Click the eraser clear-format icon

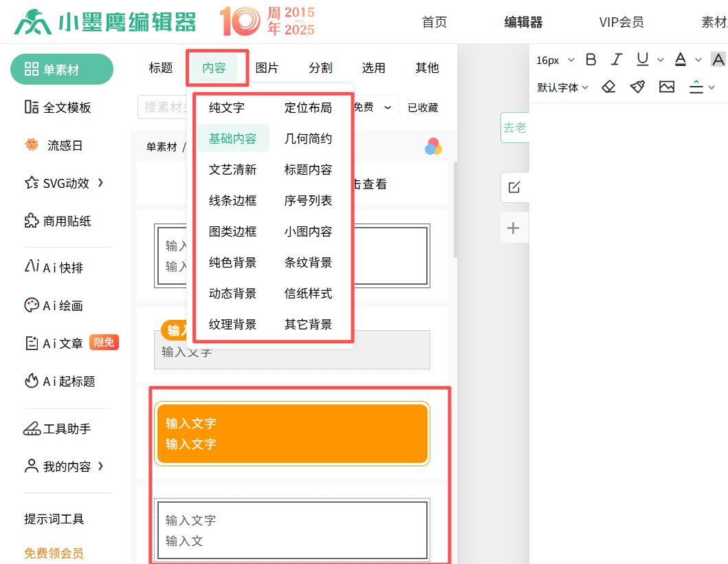click(x=608, y=87)
